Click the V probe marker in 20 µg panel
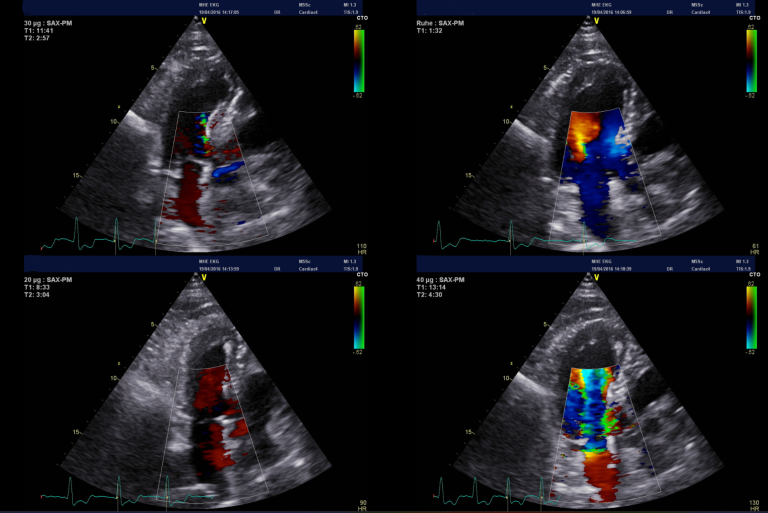The width and height of the screenshot is (768, 513). (x=204, y=280)
